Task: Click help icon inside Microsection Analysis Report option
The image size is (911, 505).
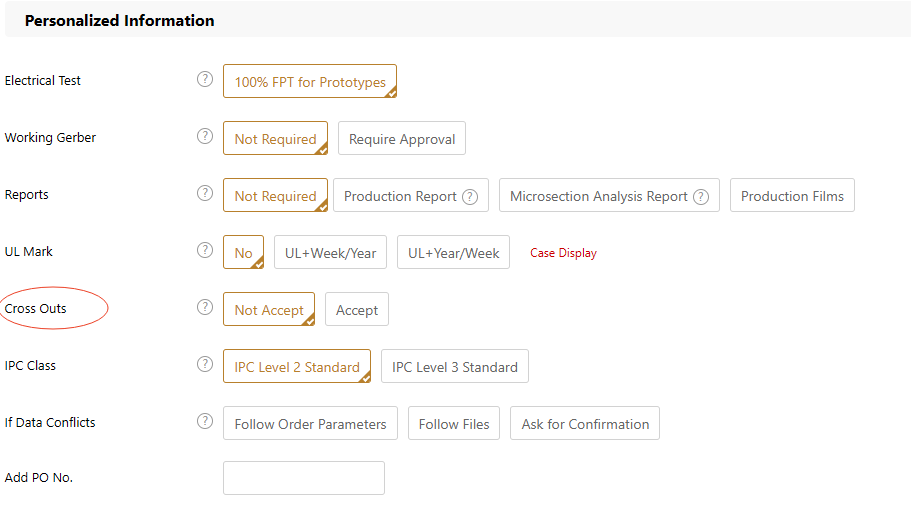Action: tap(701, 197)
